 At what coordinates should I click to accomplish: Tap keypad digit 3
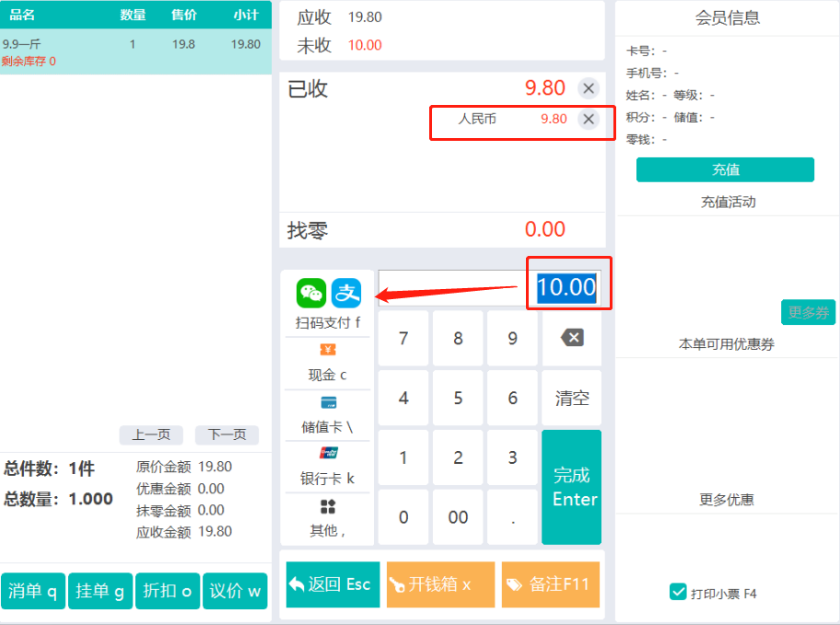click(513, 457)
